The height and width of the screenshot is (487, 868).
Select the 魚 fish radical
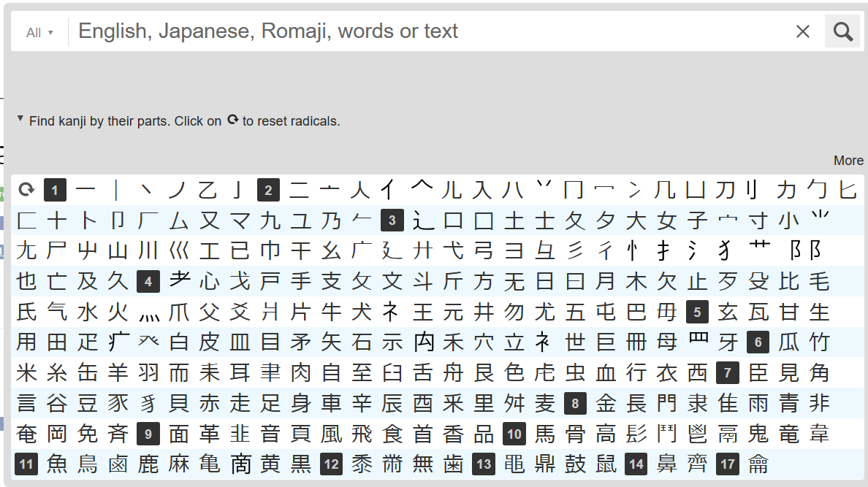point(57,464)
